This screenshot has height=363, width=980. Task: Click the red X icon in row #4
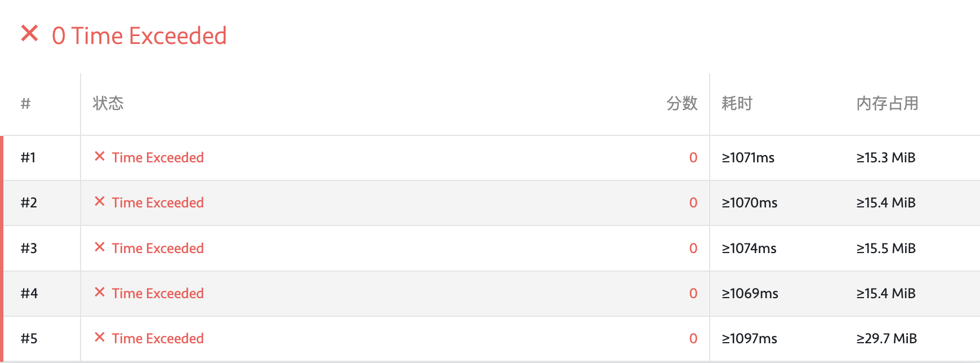tap(100, 292)
